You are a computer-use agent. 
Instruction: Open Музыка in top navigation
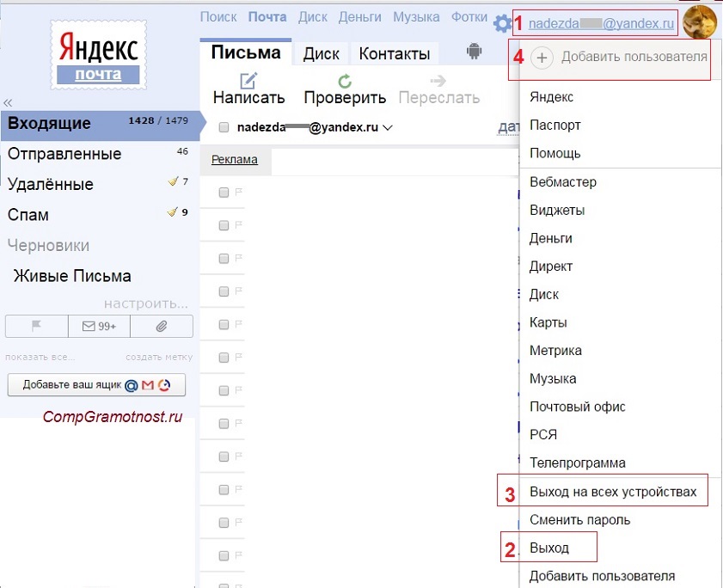coord(416,17)
